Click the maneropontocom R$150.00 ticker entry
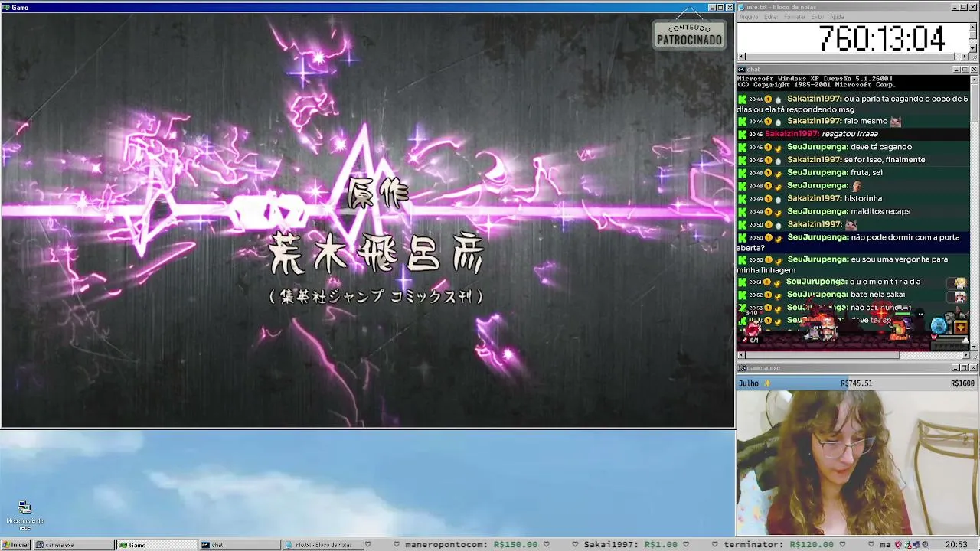 coord(471,545)
